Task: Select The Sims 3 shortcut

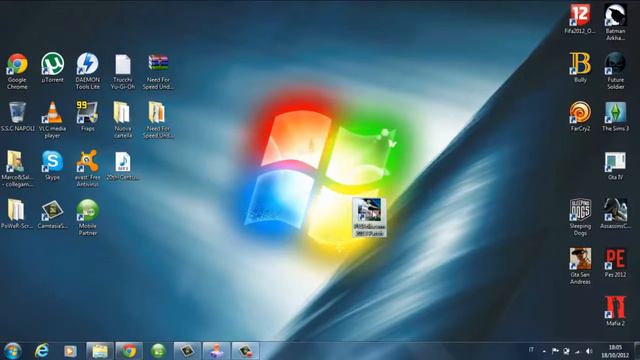Action: tap(615, 116)
